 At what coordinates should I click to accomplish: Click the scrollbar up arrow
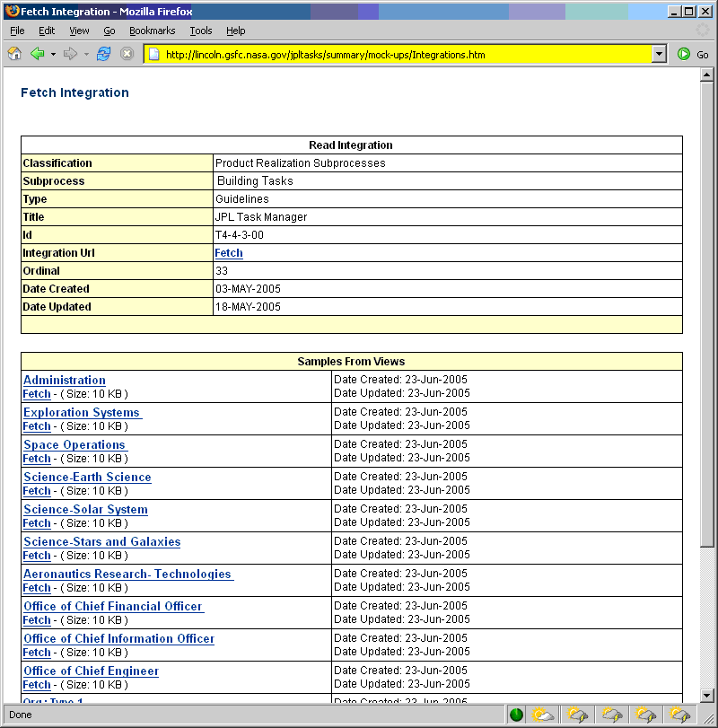(707, 75)
